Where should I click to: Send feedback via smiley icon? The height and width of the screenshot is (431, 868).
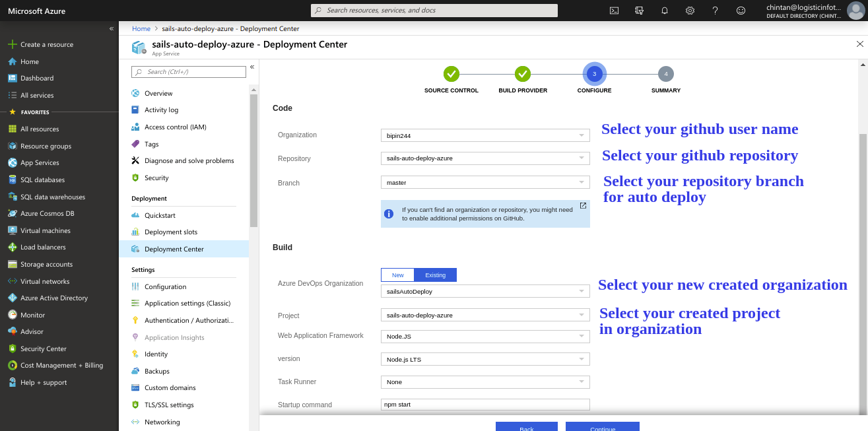741,11
